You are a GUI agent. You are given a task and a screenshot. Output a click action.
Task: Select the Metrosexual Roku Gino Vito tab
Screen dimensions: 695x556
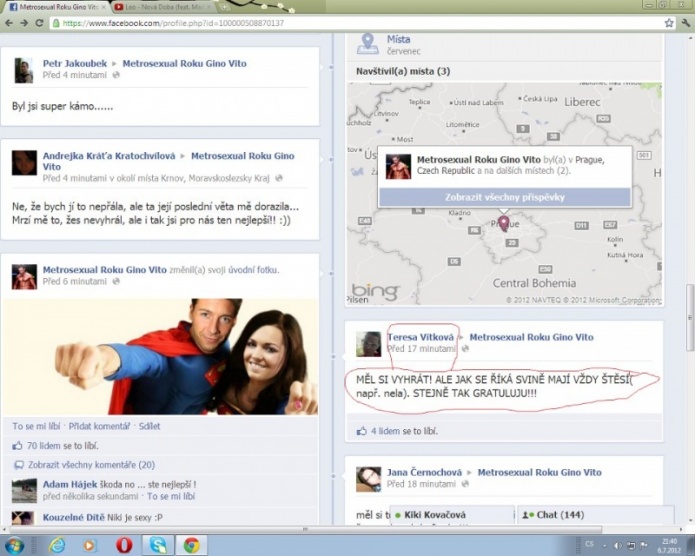[x=55, y=7]
